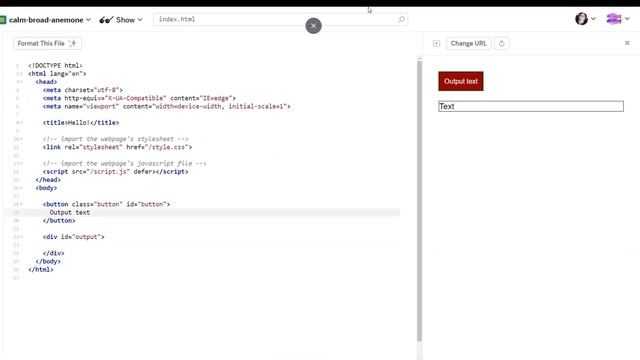
Task: Click the closing </html> tag line
Action: (41, 269)
